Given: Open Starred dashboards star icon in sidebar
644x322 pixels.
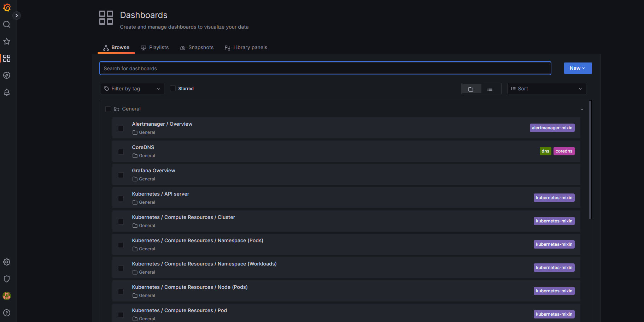Looking at the screenshot, I should pyautogui.click(x=7, y=41).
